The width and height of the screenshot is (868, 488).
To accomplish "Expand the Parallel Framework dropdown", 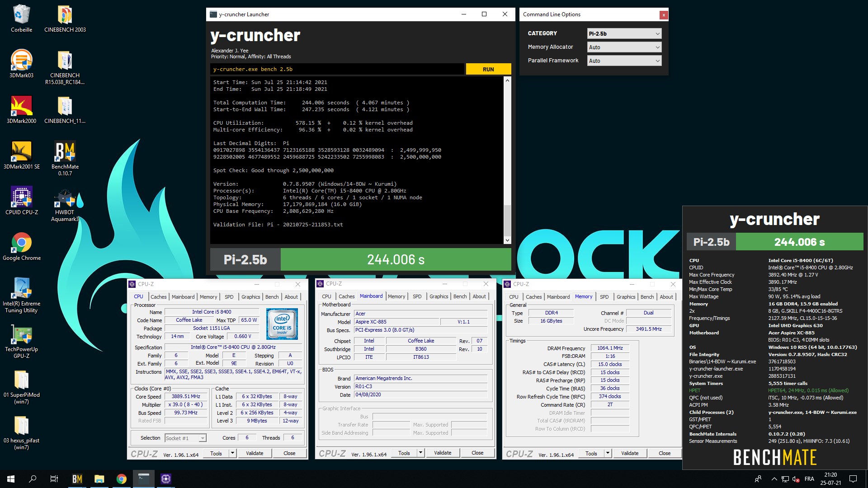I will pyautogui.click(x=624, y=61).
